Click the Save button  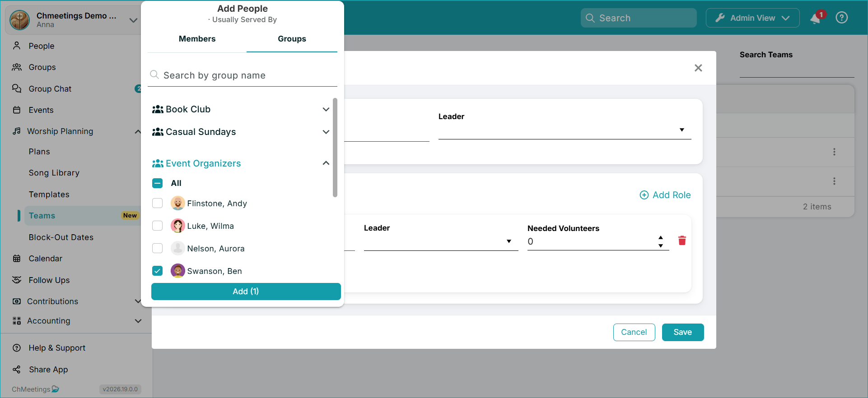pos(683,332)
